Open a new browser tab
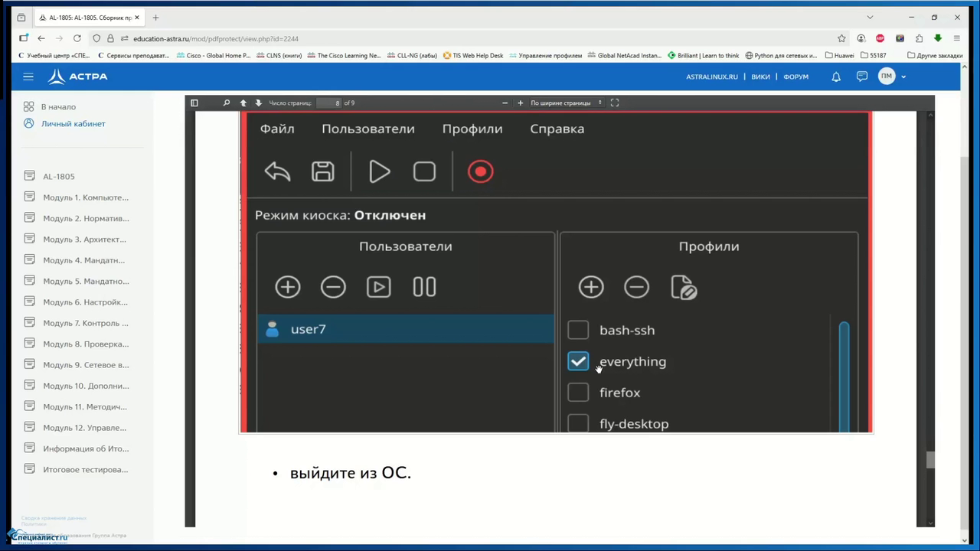The height and width of the screenshot is (551, 980). click(155, 18)
